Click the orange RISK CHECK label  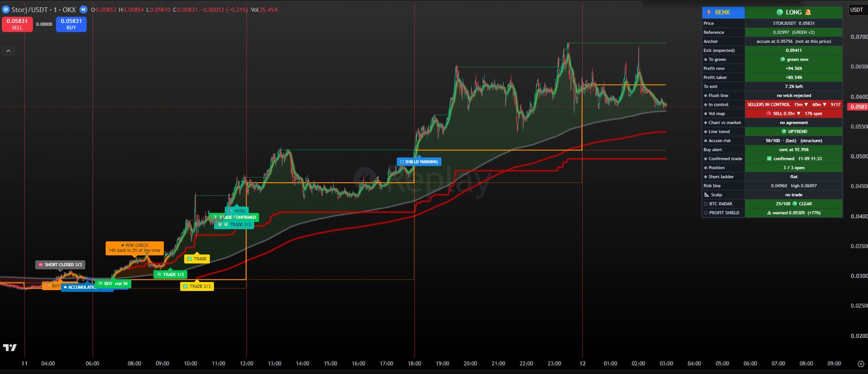[135, 248]
